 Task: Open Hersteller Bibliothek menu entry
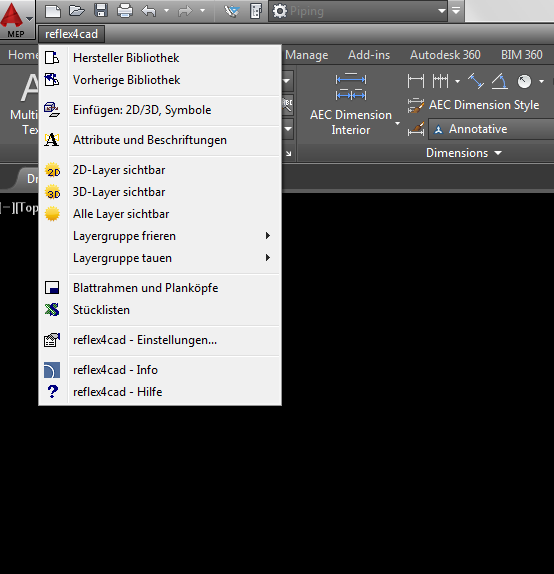[x=160, y=58]
